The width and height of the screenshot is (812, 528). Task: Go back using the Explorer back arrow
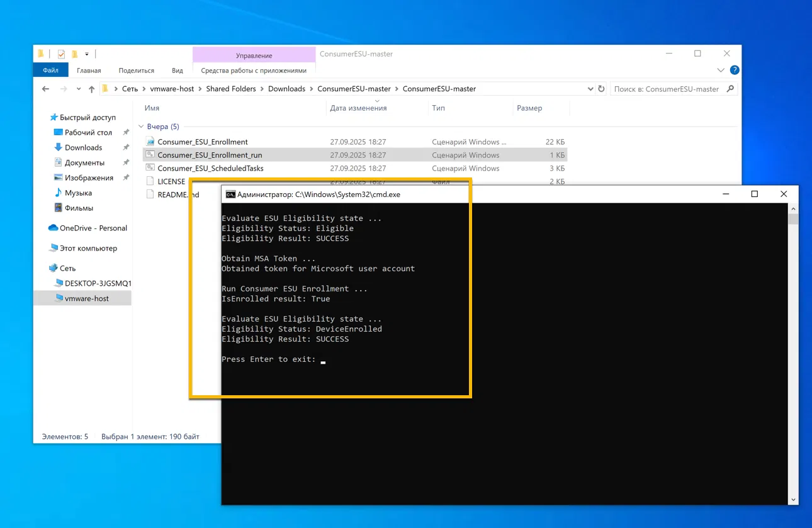45,89
